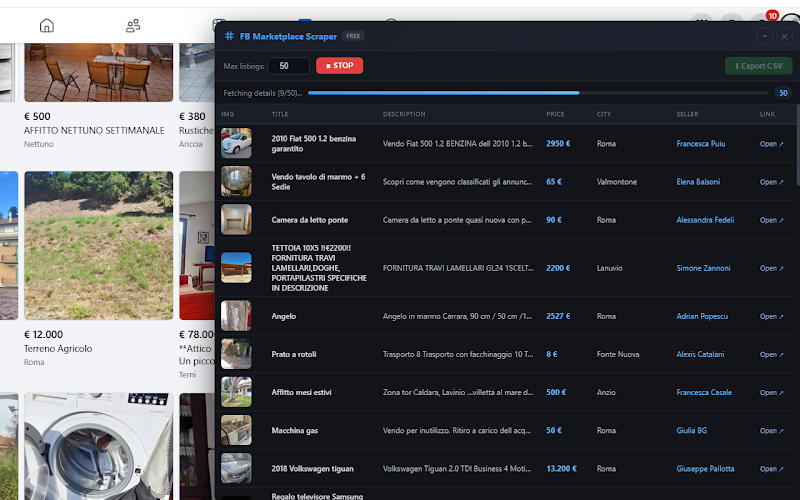The height and width of the screenshot is (500, 800).
Task: Click the CITY column header
Action: (604, 114)
